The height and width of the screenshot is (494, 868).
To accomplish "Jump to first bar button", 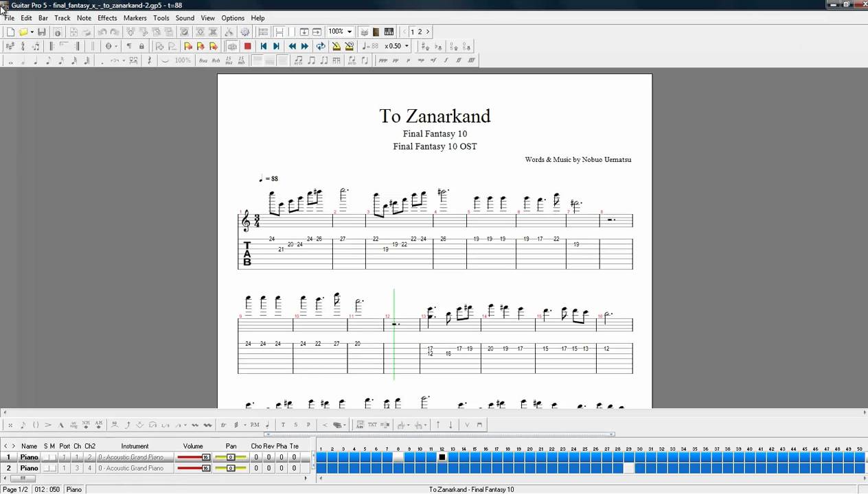I will (263, 46).
